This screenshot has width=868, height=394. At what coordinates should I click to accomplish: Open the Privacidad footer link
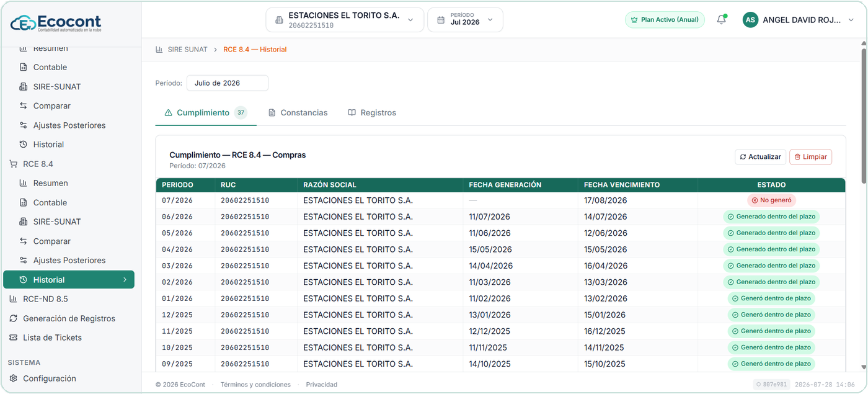coord(322,385)
